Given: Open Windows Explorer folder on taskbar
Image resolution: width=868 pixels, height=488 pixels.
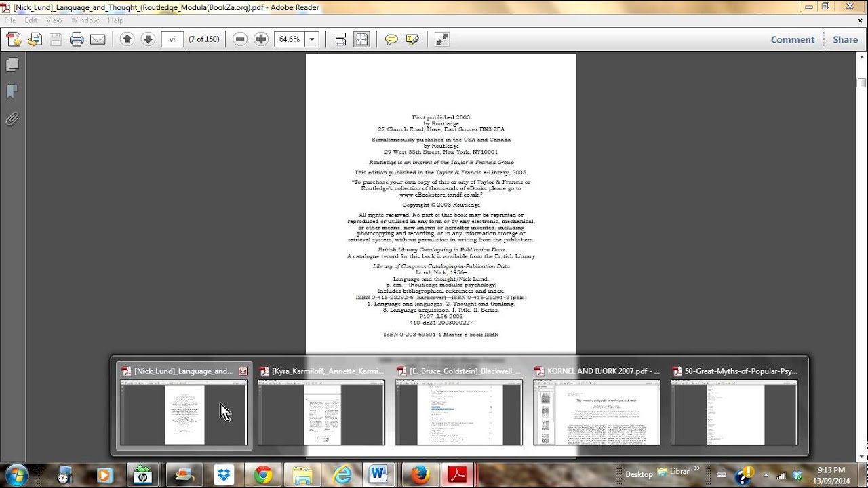Looking at the screenshot, I should click(x=302, y=475).
